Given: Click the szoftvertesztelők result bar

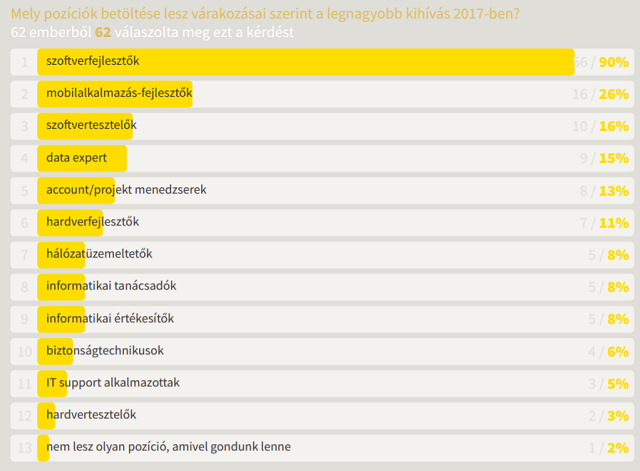Looking at the screenshot, I should click(x=85, y=126).
